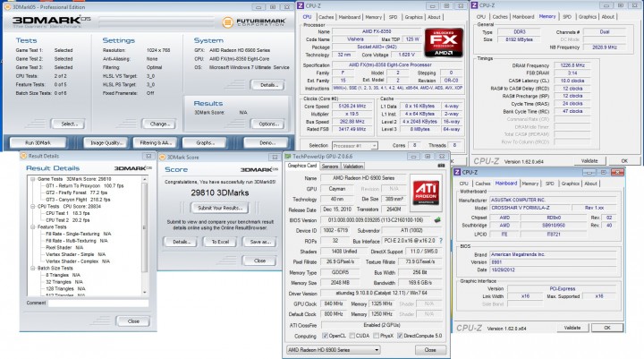
Task: Click the Comment input field
Action: pos(98,303)
